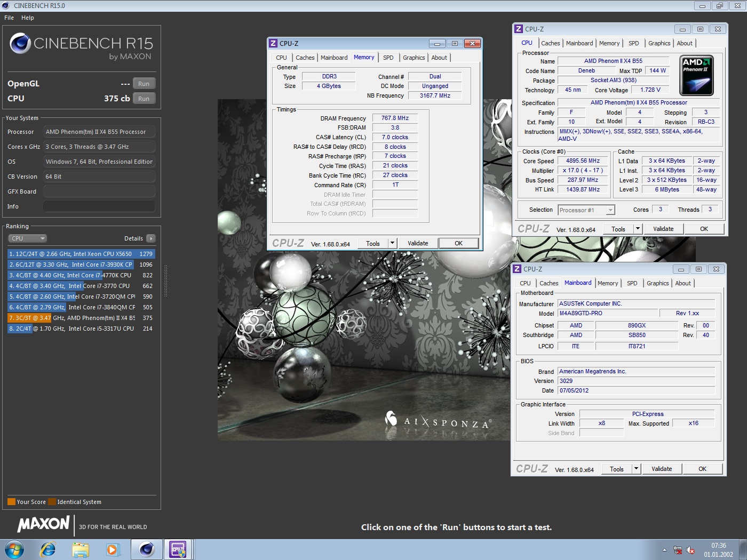Open Windows Media Player from taskbar
The width and height of the screenshot is (747, 560).
(113, 549)
